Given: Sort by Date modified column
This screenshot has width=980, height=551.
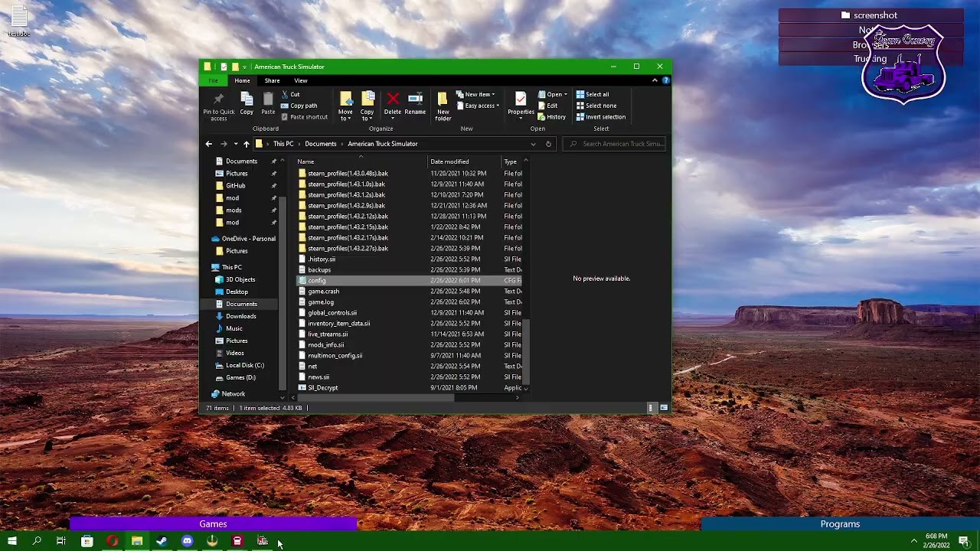Looking at the screenshot, I should point(464,161).
